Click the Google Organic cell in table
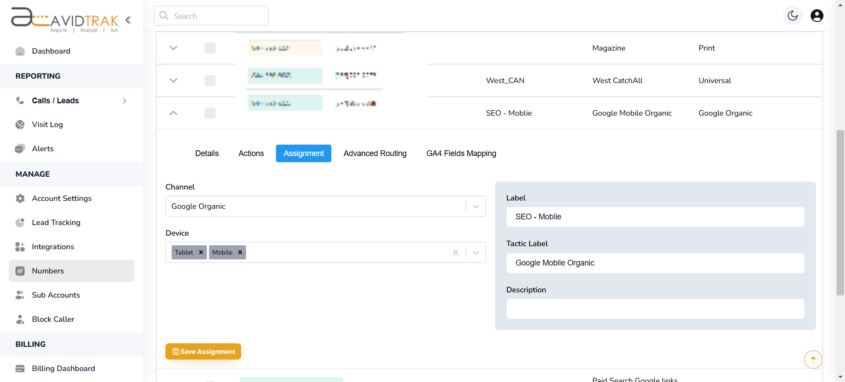Image resolution: width=845 pixels, height=382 pixels. [725, 113]
